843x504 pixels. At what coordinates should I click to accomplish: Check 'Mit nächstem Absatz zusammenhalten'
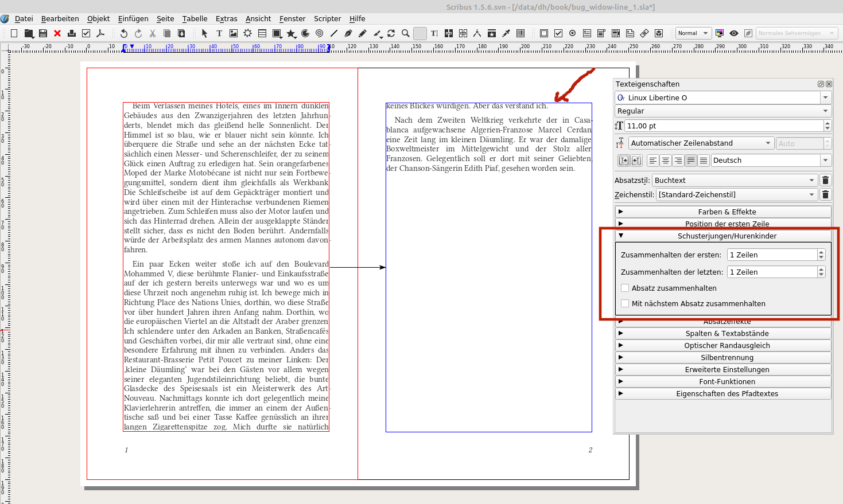pos(625,303)
